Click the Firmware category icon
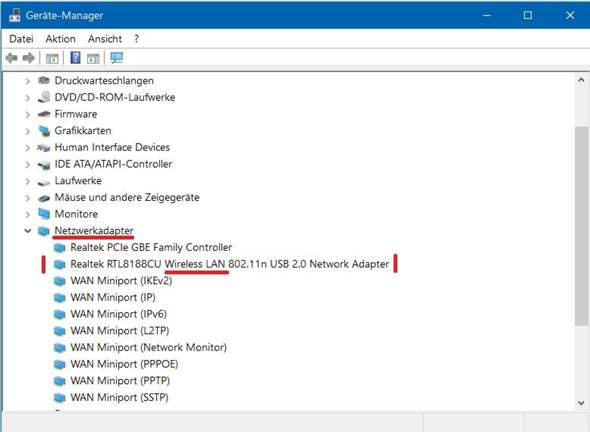The width and height of the screenshot is (590, 432). tap(44, 114)
